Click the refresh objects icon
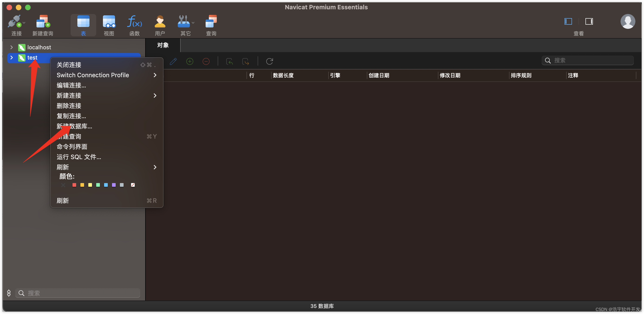Viewport: 644px width, 314px height. [269, 61]
